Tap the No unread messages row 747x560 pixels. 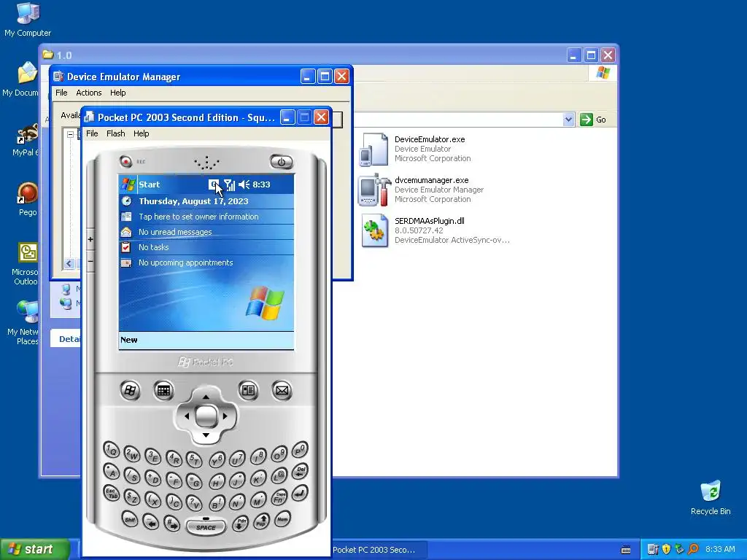[206, 232]
